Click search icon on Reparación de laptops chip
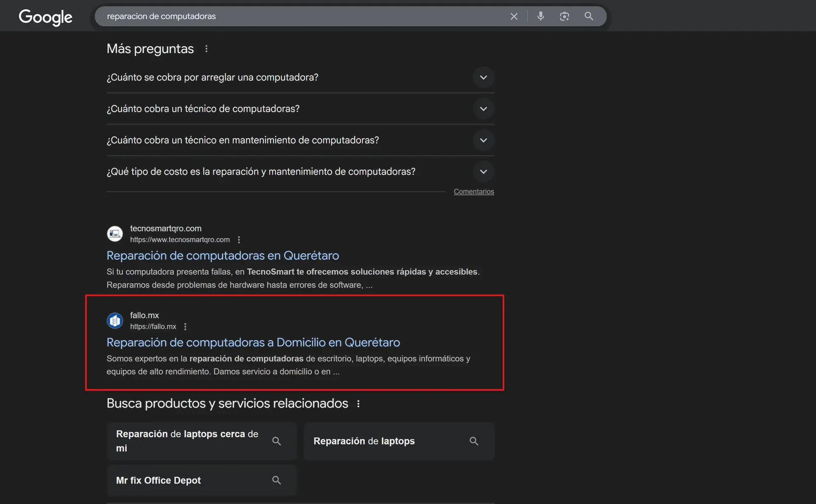 pos(474,441)
